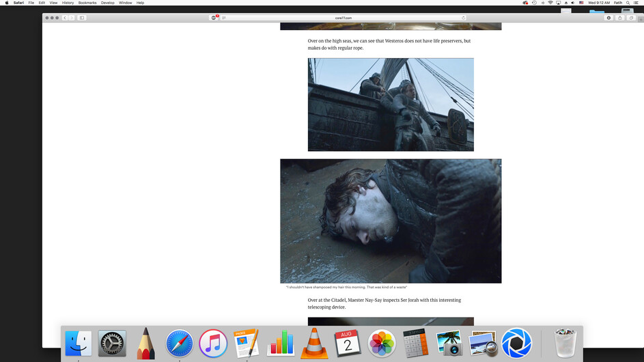Image resolution: width=644 pixels, height=362 pixels.
Task: Open the extension icon with red badge
Action: (214, 18)
